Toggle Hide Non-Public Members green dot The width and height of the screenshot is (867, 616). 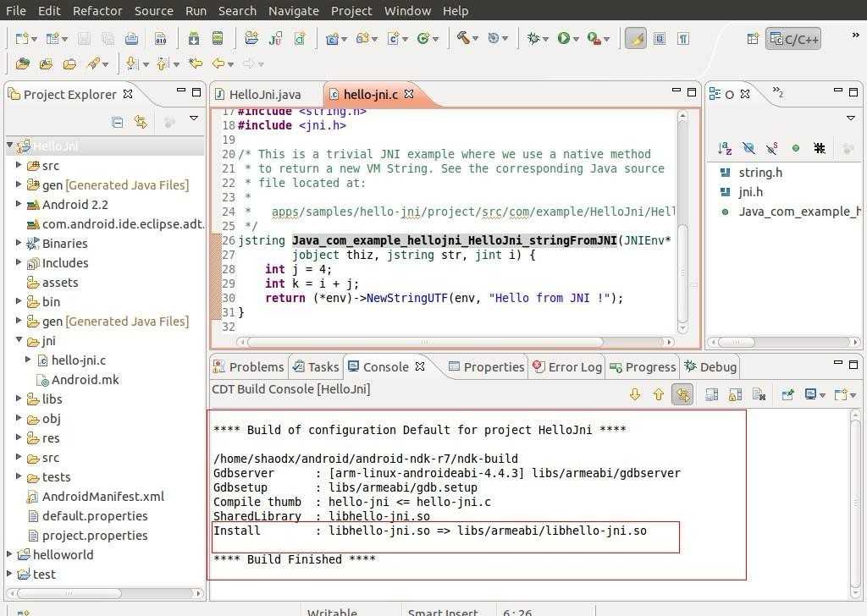click(796, 148)
